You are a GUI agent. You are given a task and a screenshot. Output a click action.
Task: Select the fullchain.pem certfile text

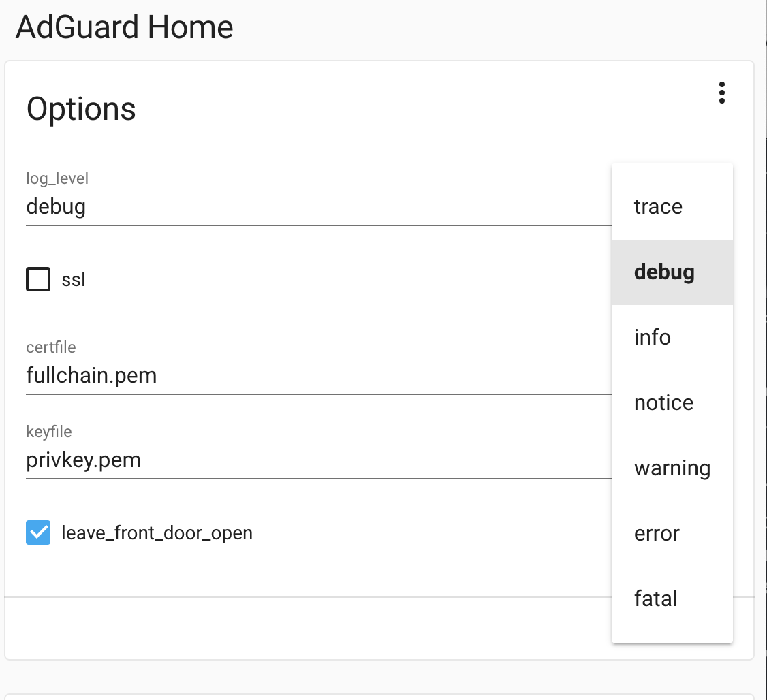point(91,375)
